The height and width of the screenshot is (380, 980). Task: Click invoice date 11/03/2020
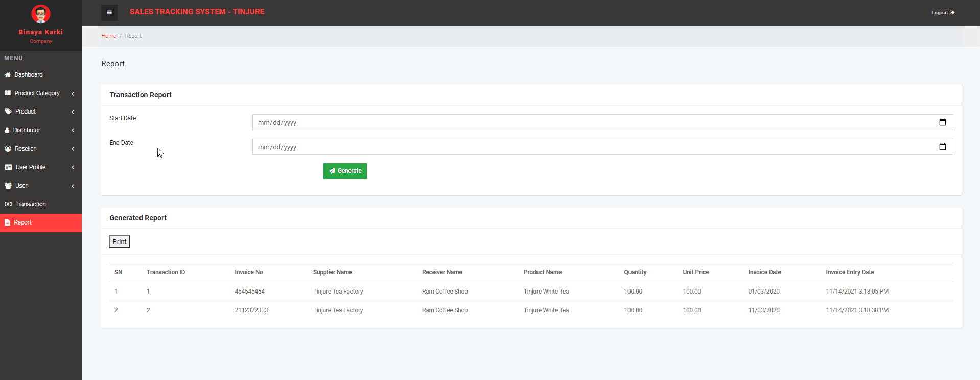tap(764, 310)
